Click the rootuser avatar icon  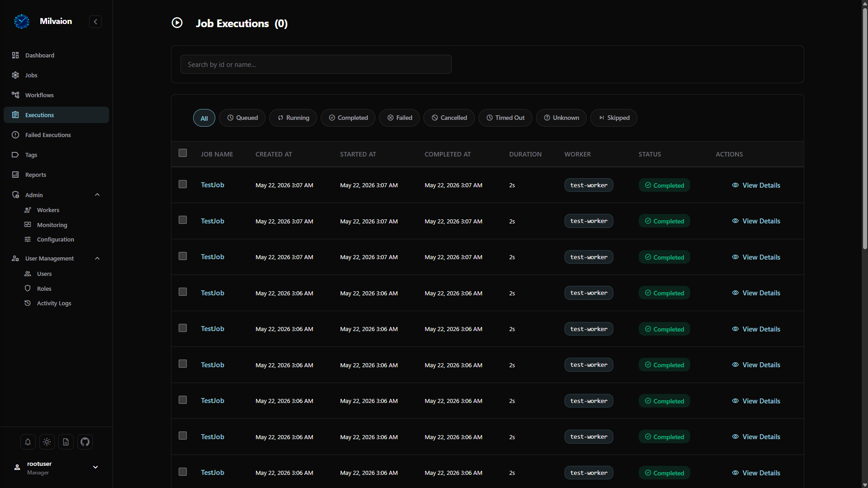pos(17,467)
